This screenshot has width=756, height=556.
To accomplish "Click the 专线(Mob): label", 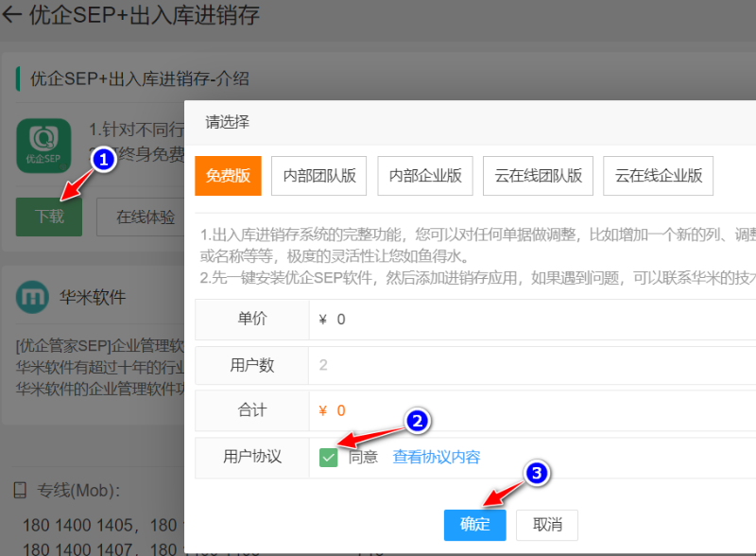I will (78, 491).
